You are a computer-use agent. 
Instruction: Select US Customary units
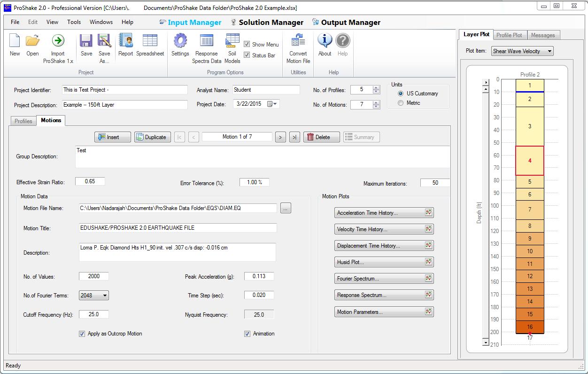(401, 93)
